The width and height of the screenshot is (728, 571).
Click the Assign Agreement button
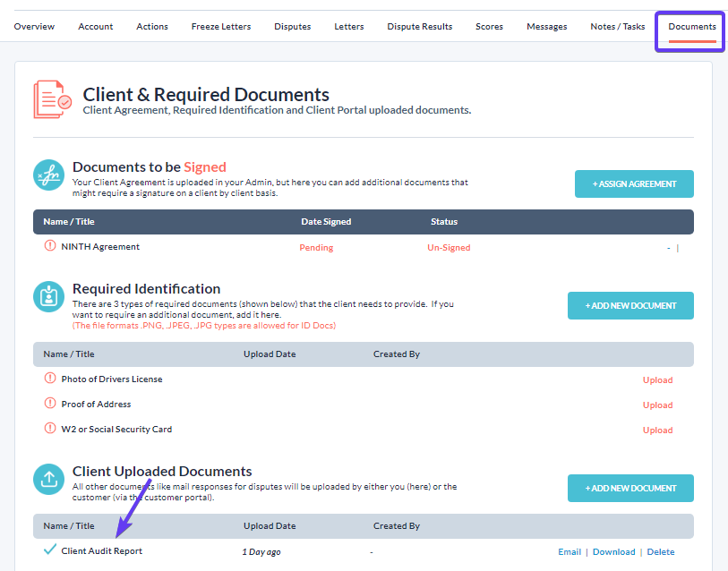[634, 183]
